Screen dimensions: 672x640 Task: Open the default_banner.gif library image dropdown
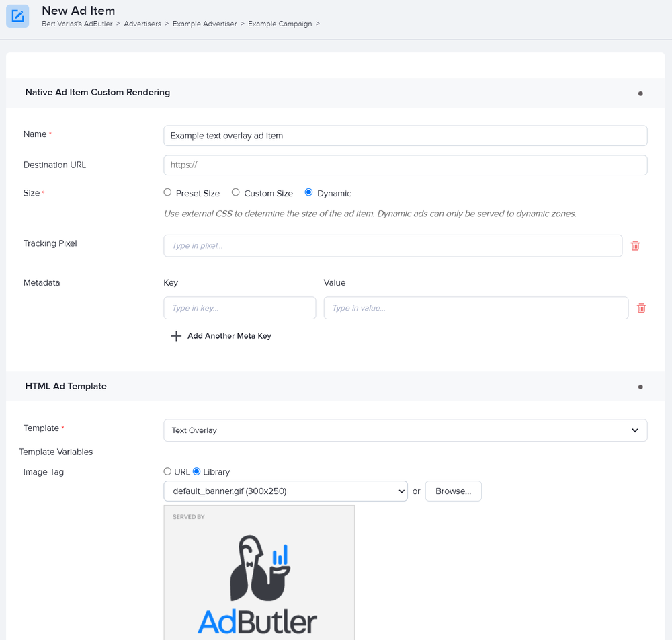point(286,491)
